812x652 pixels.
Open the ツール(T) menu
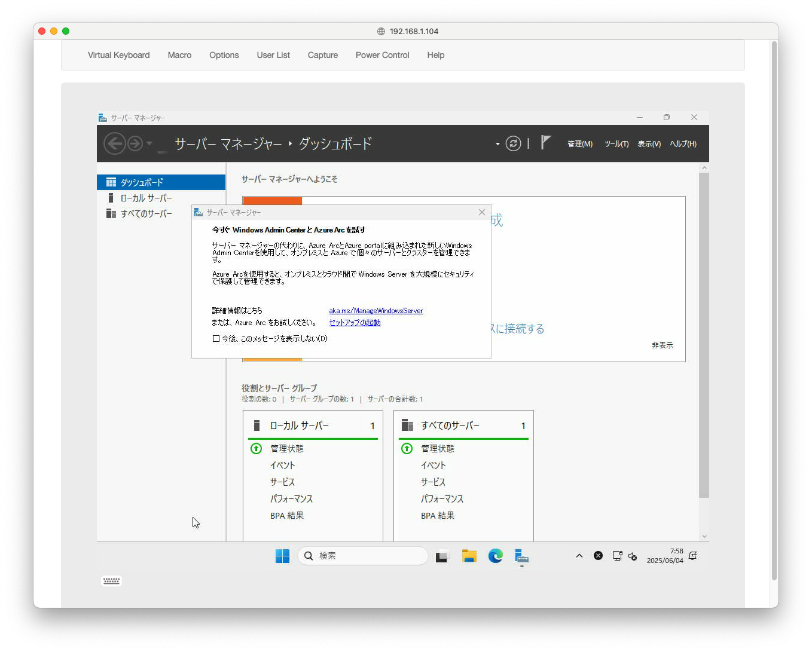pos(616,144)
